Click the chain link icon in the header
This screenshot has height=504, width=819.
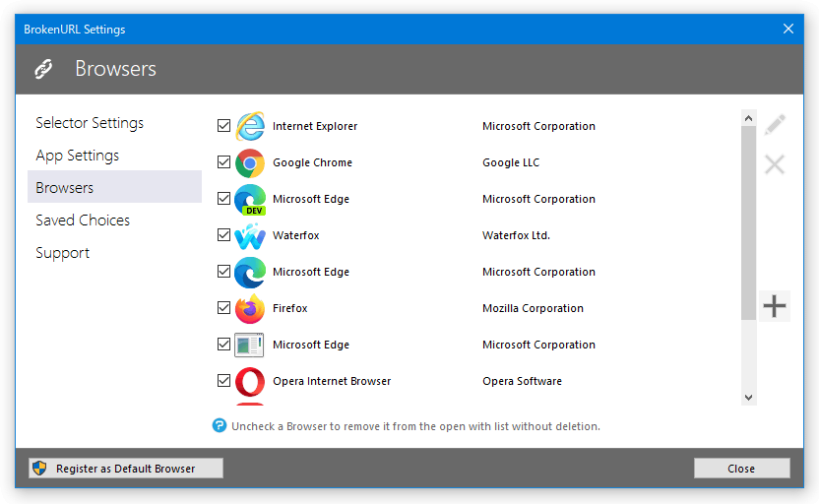(x=43, y=69)
